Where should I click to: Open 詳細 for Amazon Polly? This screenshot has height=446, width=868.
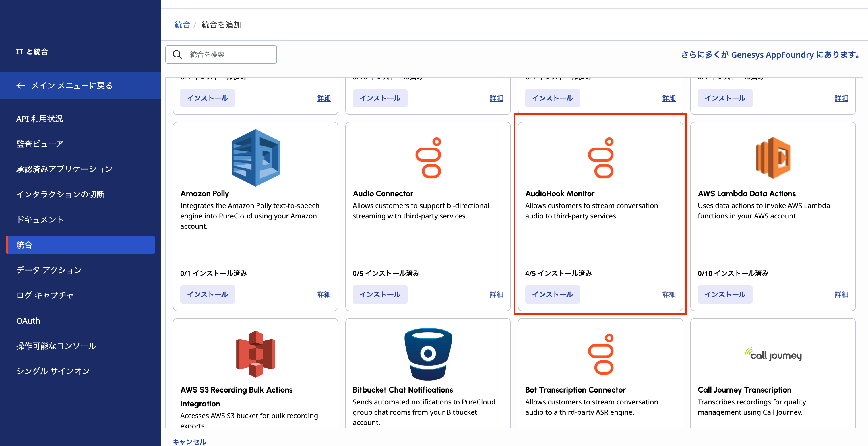pos(324,295)
